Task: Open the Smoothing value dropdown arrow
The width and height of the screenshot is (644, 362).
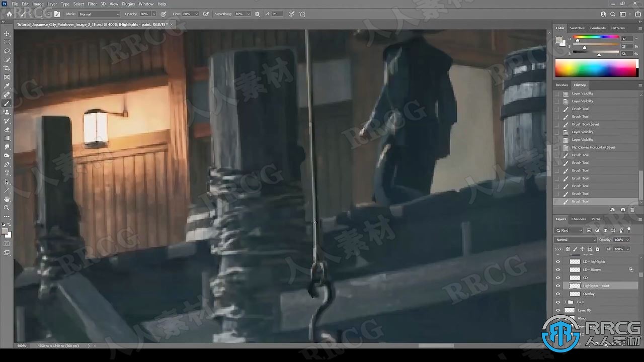Action: [x=248, y=14]
